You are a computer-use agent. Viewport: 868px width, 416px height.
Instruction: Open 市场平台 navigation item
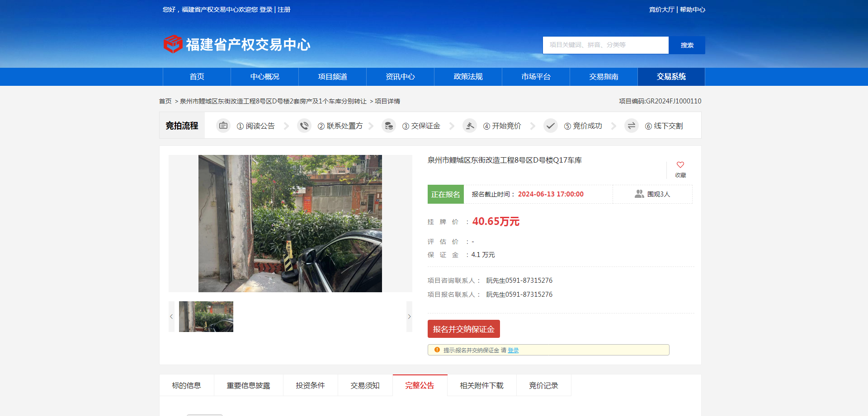(x=536, y=77)
